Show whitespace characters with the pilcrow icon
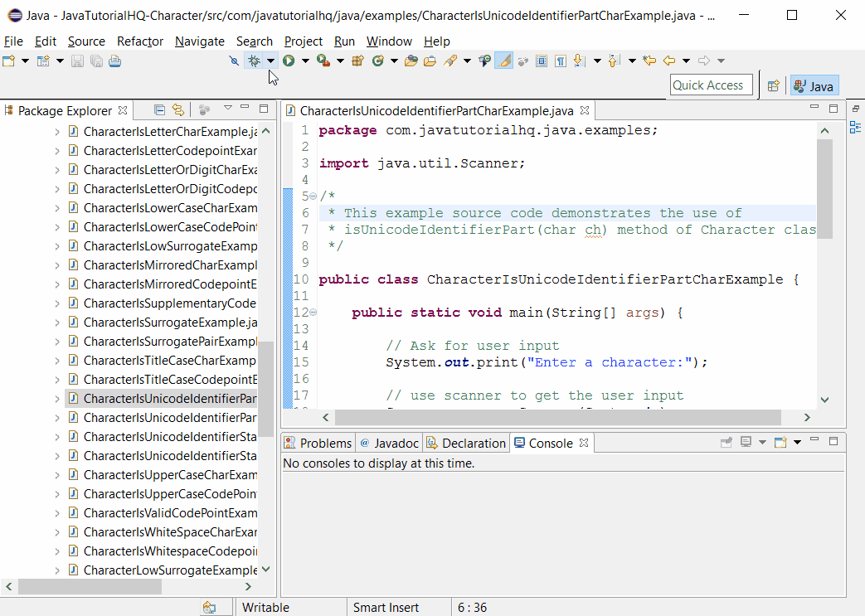 [558, 60]
